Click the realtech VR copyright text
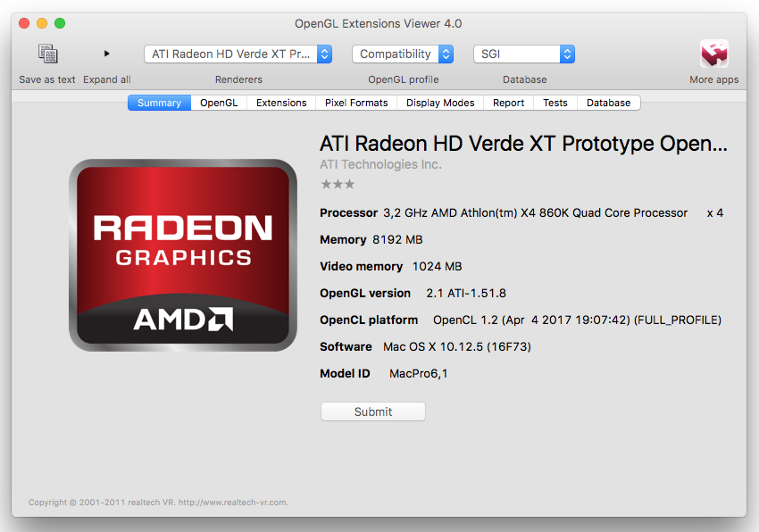Viewport: 759px width, 532px height. tap(158, 503)
